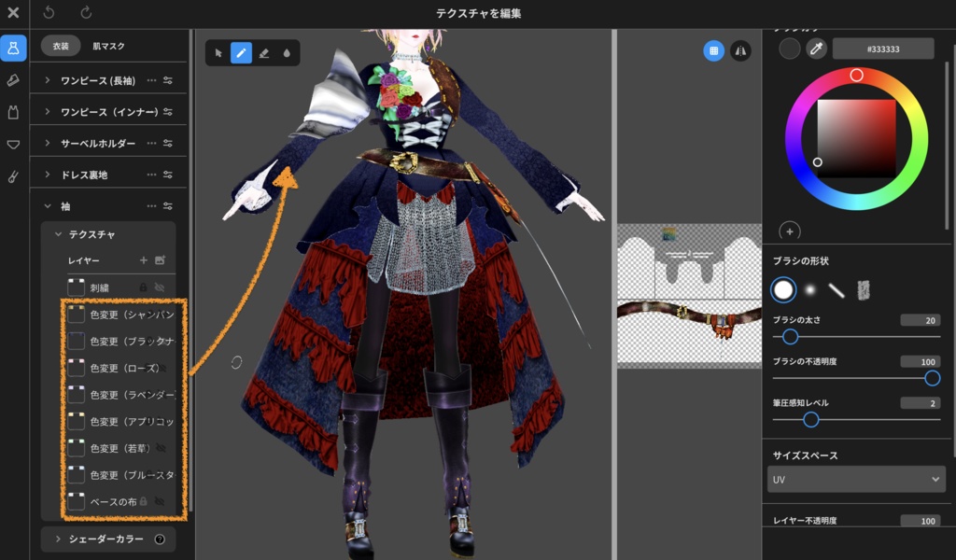Expand the シェーダーカラー section
This screenshot has height=560, width=956.
click(x=103, y=539)
